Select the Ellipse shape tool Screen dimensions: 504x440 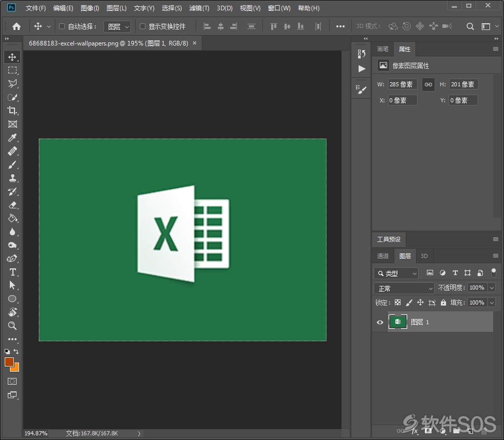point(12,299)
